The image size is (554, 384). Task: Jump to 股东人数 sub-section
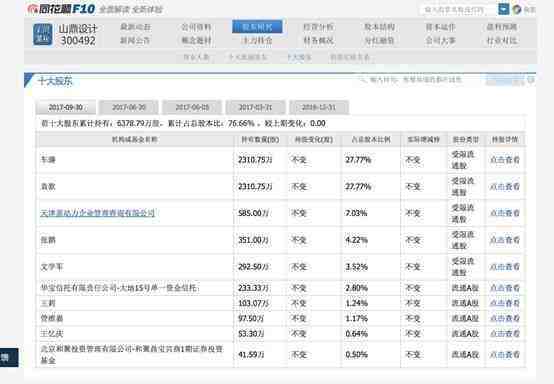click(196, 57)
